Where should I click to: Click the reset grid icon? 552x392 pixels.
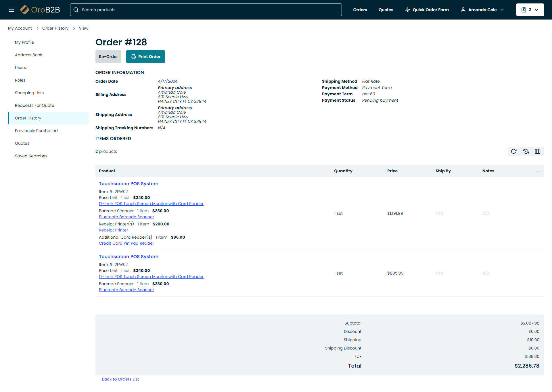[526, 151]
